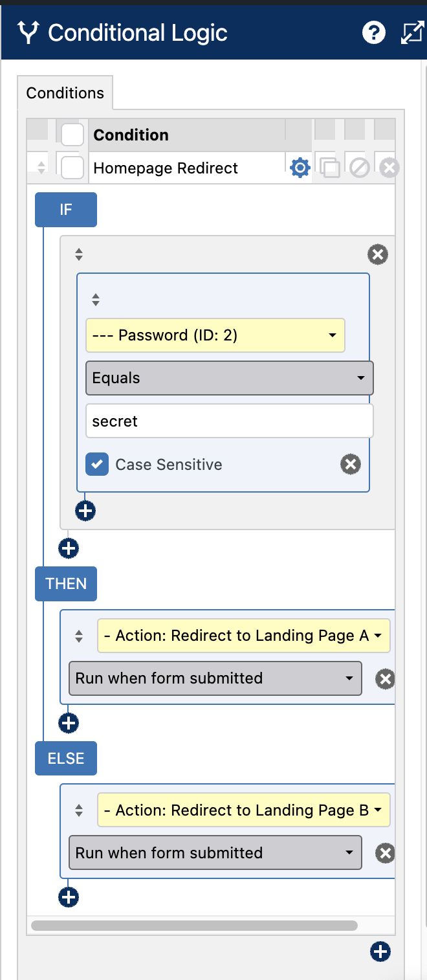The width and height of the screenshot is (427, 980).
Task: Delete the Homepage Redirect condition
Action: click(388, 167)
